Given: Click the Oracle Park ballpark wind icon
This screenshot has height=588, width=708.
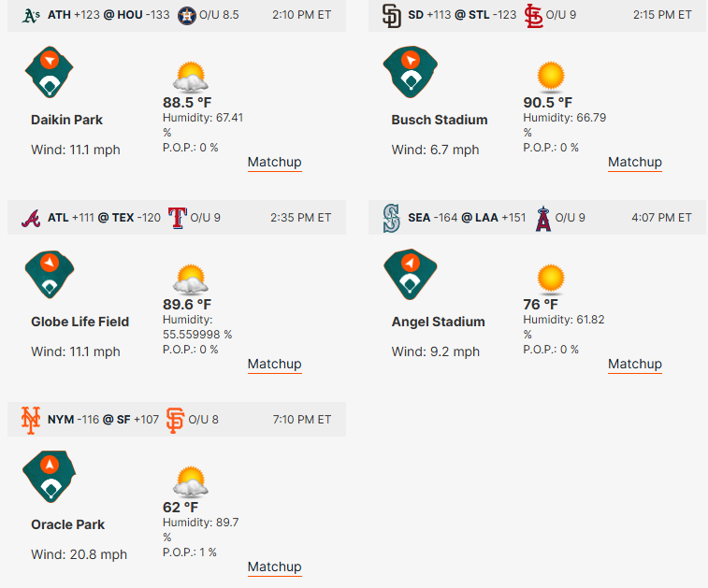Looking at the screenshot, I should pos(50,477).
